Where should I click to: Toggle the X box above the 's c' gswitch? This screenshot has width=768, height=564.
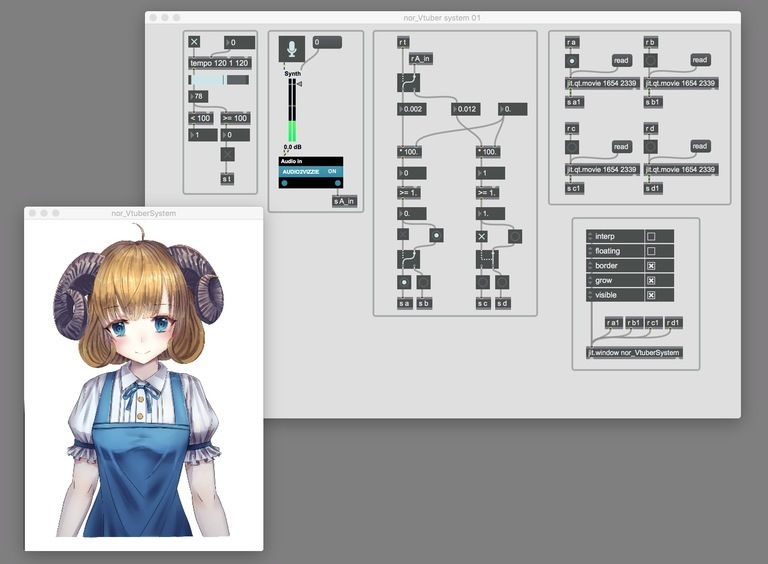tap(482, 237)
